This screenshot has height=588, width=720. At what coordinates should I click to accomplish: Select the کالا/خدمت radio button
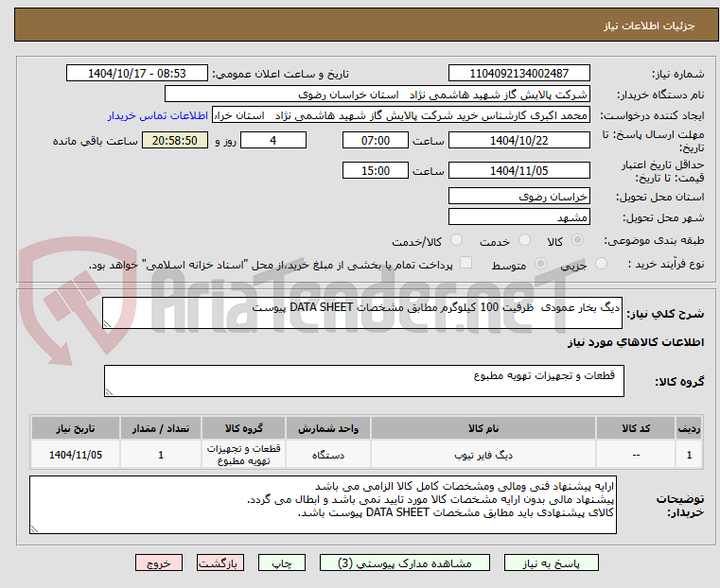click(456, 240)
